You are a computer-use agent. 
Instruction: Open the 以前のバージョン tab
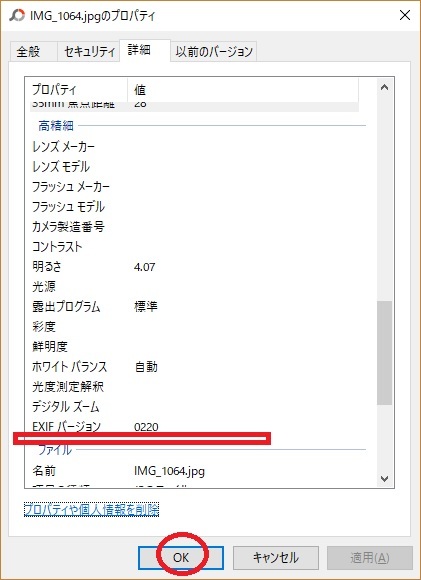[x=214, y=51]
